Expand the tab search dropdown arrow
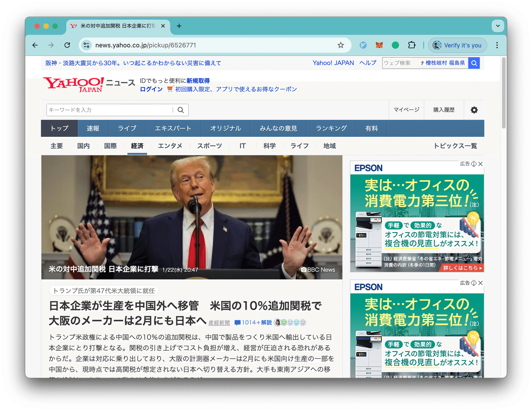This screenshot has width=532, height=411. 498,26
